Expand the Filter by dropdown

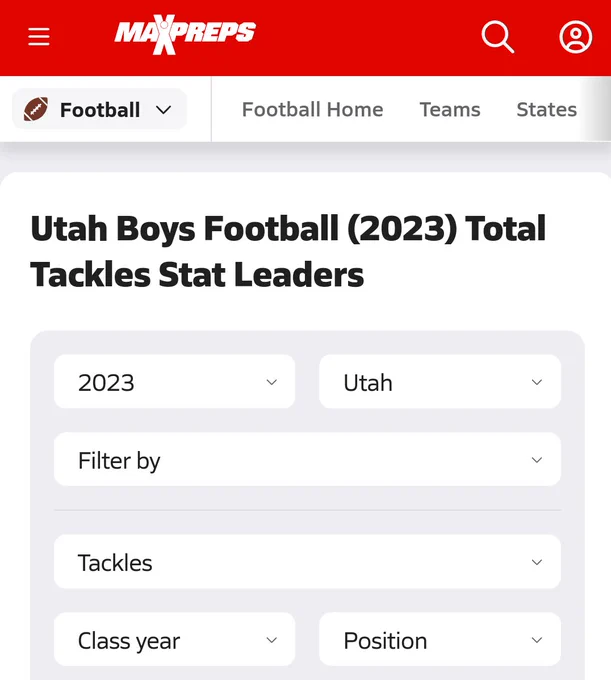click(x=307, y=459)
